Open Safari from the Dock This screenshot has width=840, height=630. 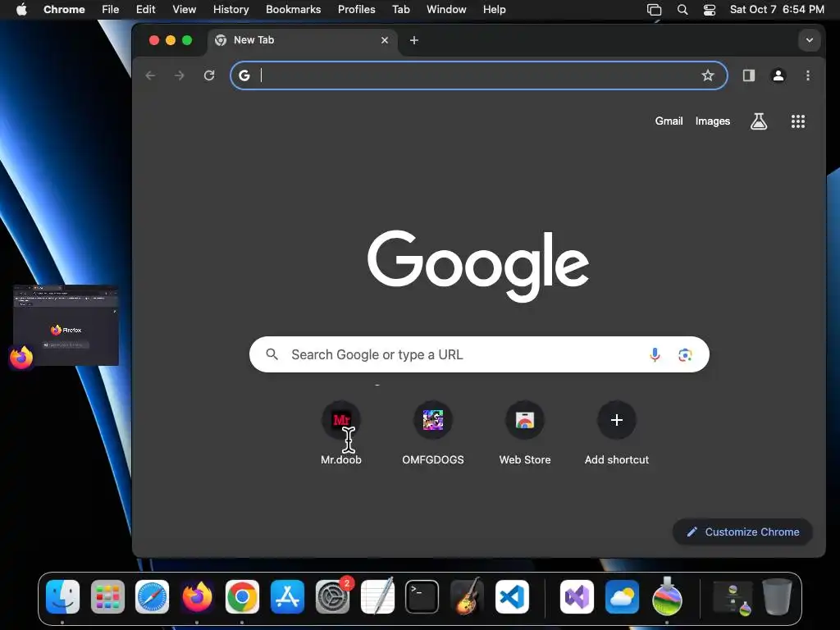[152, 596]
